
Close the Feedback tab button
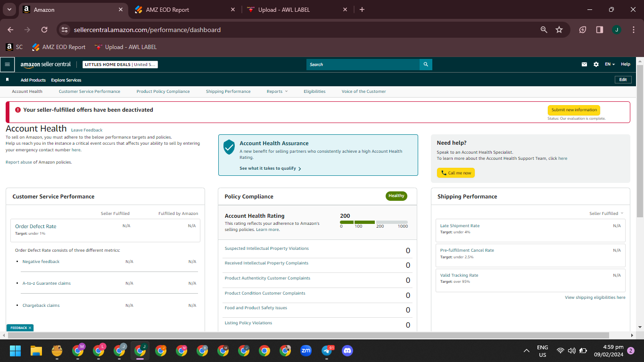point(30,328)
